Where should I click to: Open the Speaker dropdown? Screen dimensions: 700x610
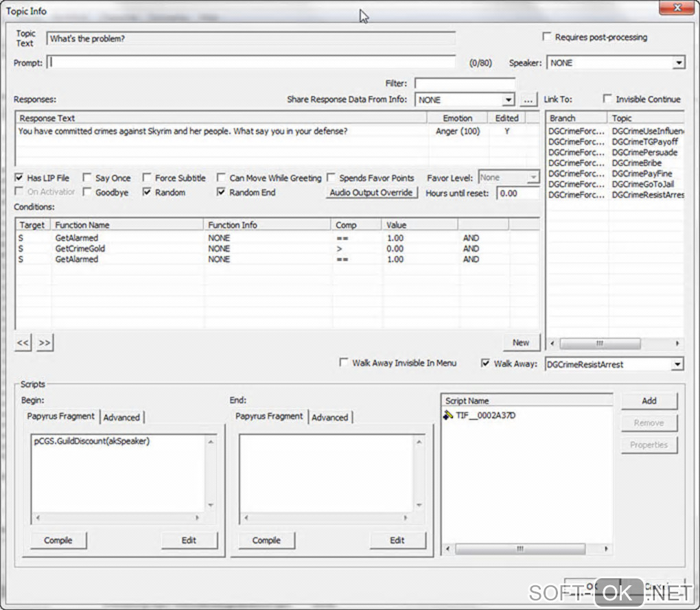pyautogui.click(x=679, y=63)
